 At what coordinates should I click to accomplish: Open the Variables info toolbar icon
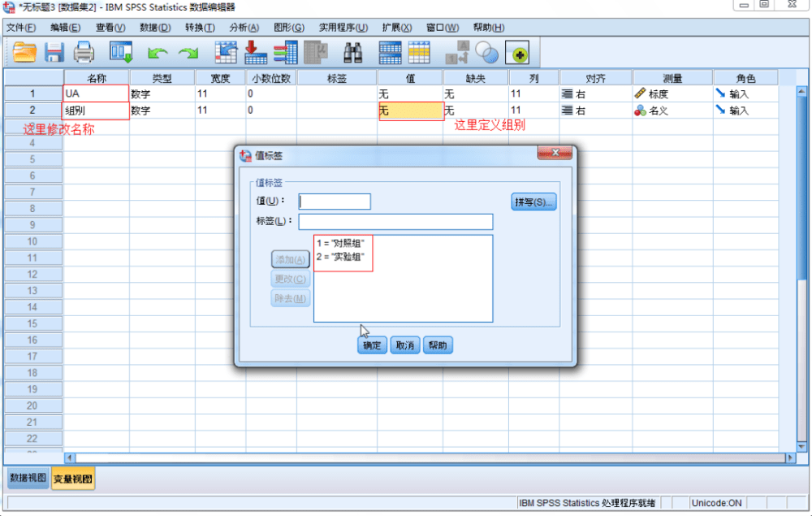[285, 52]
